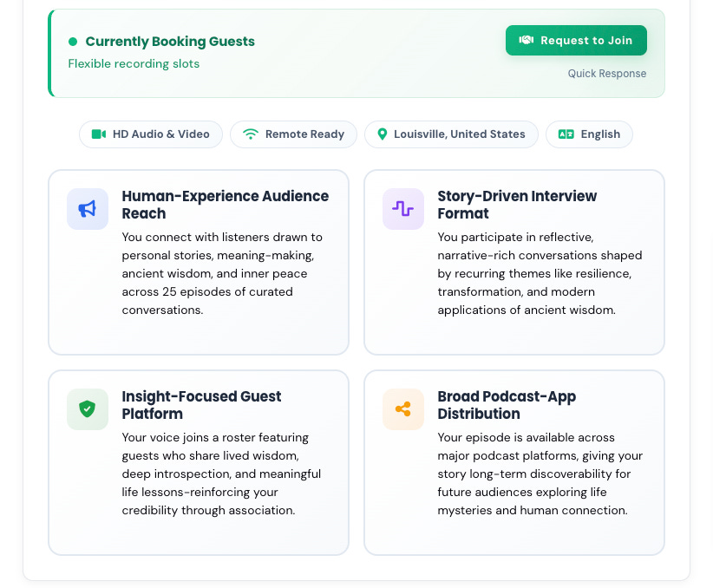Image resolution: width=713 pixels, height=588 pixels.
Task: Open the Story-Driven Interview Format card
Action: (514, 263)
